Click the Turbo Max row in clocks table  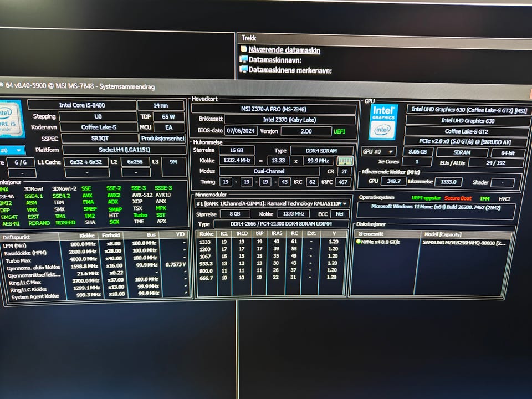coord(96,259)
